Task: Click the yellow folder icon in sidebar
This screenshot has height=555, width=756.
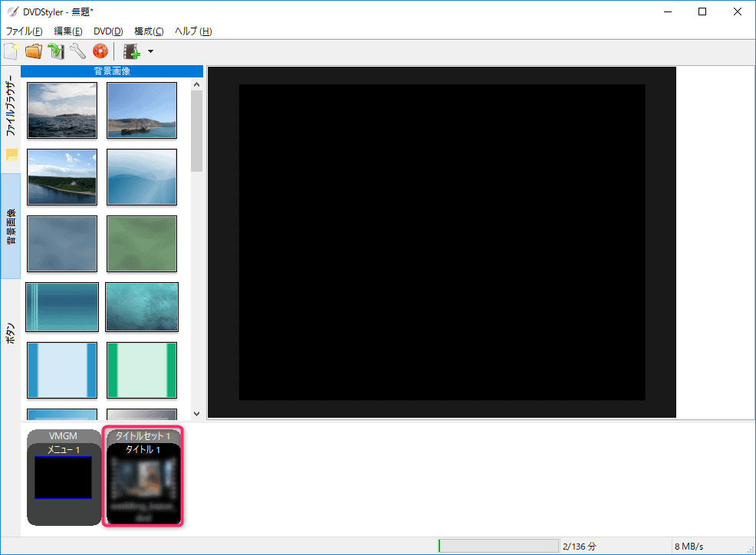Action: 12,155
